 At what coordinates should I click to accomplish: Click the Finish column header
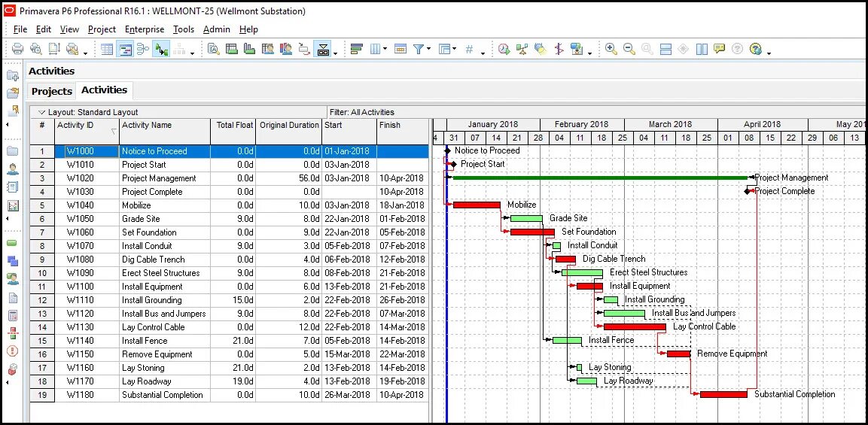(403, 132)
